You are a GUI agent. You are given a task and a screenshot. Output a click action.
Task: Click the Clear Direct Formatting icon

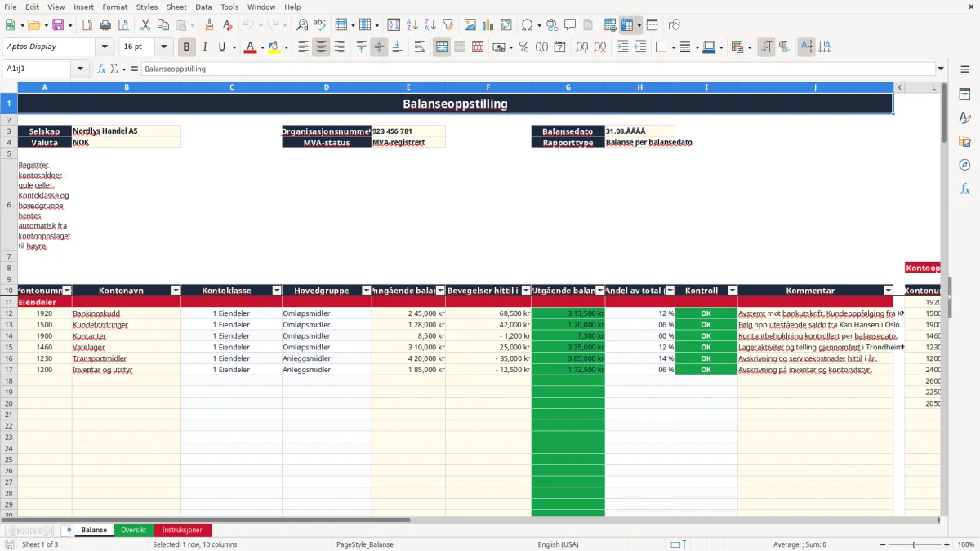pyautogui.click(x=227, y=25)
